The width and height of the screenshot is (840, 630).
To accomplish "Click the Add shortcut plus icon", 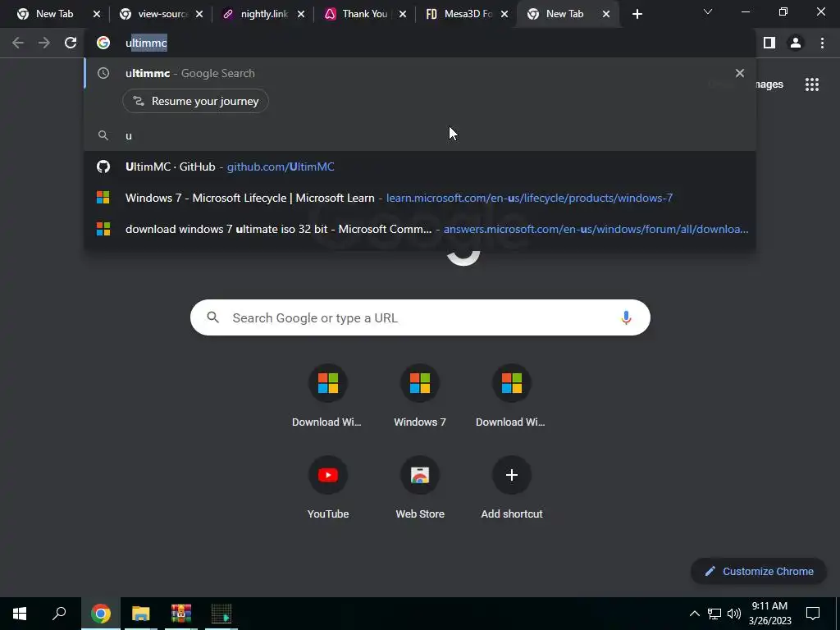I will [x=512, y=475].
